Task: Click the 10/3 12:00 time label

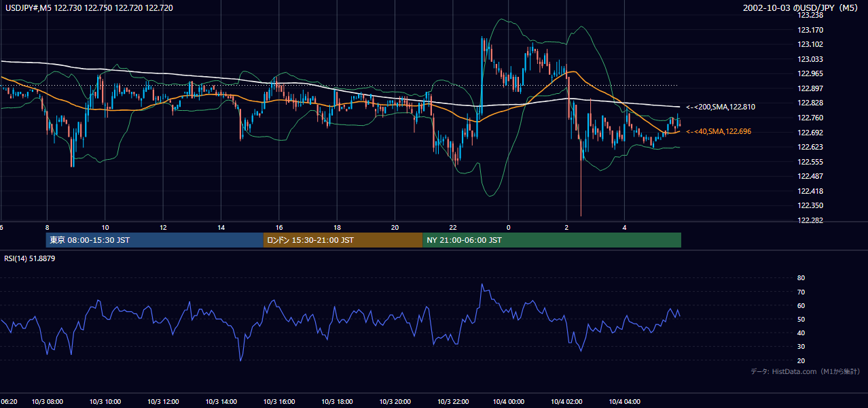Action: (164, 402)
